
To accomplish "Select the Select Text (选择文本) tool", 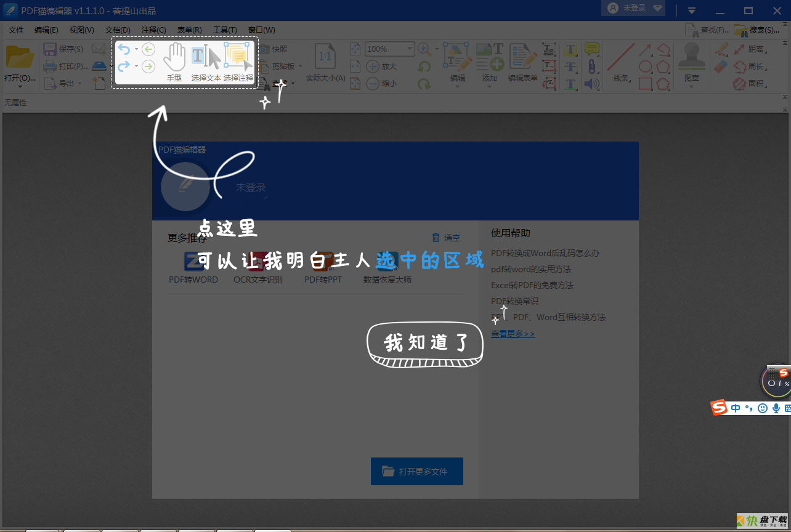I will (206, 62).
